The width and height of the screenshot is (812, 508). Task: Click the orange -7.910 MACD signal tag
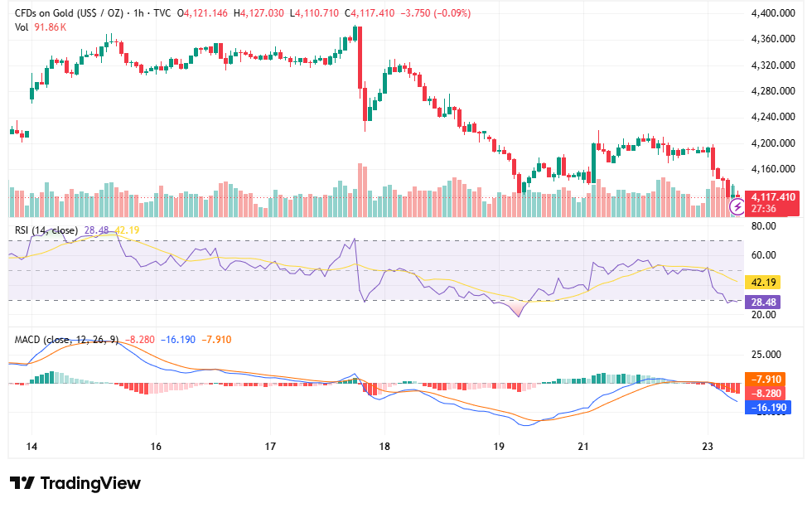point(765,379)
